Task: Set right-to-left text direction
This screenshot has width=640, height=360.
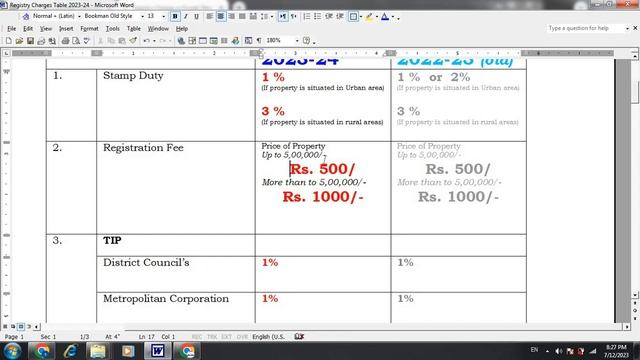Action: pyautogui.click(x=293, y=16)
